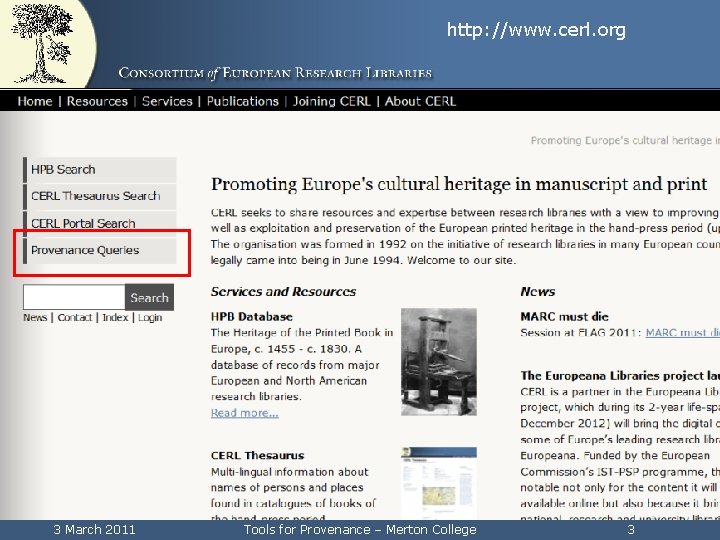This screenshot has height=540, width=720.
Task: Click the http://www.cerl.org URL text
Action: (x=536, y=30)
